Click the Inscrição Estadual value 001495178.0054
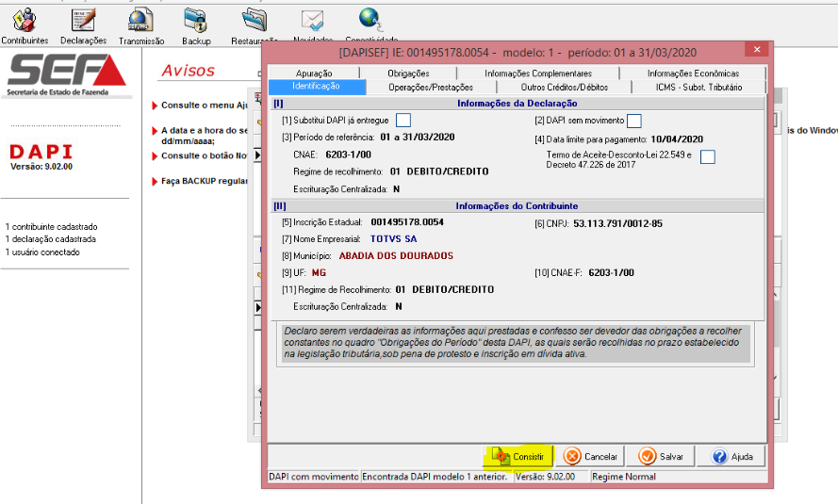Viewport: 838px width, 504px height. [407, 221]
